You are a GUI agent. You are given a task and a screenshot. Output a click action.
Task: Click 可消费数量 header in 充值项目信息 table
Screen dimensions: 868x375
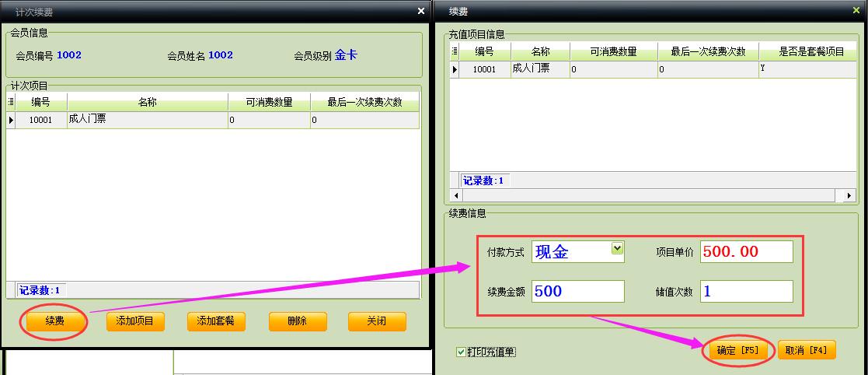tap(614, 51)
